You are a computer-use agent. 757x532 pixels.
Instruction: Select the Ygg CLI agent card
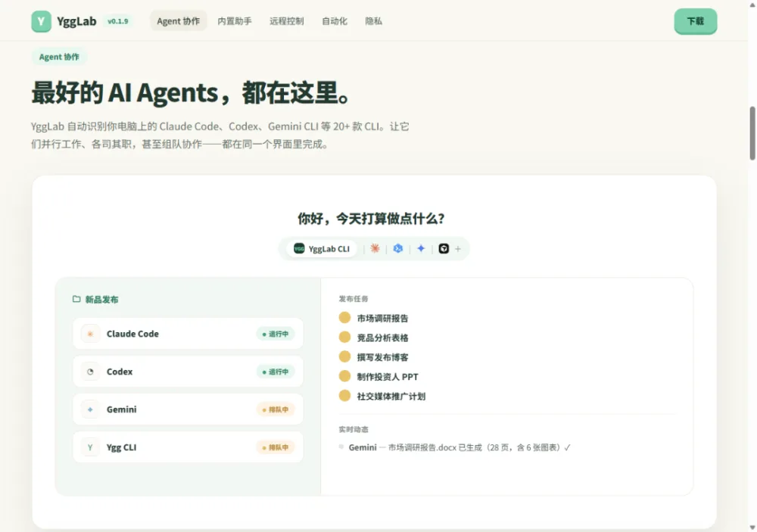coord(188,447)
